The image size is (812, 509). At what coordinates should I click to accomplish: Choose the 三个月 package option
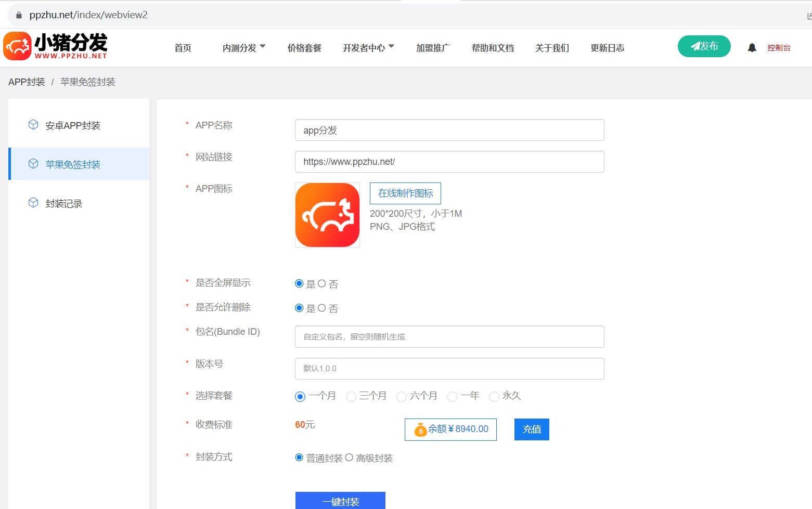[351, 397]
